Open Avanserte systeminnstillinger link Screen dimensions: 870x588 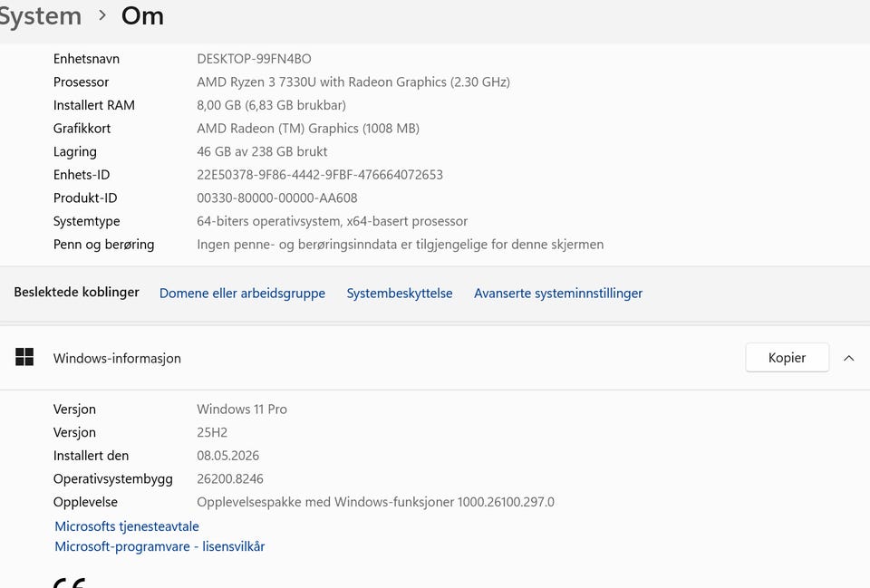pos(557,293)
